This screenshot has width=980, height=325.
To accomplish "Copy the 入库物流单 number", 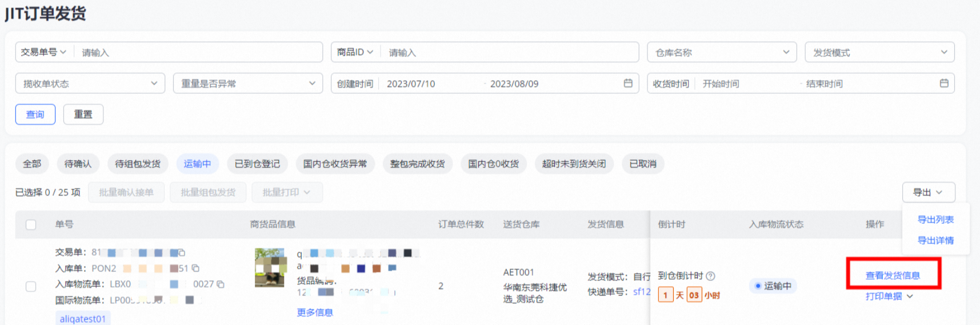I will point(221,284).
